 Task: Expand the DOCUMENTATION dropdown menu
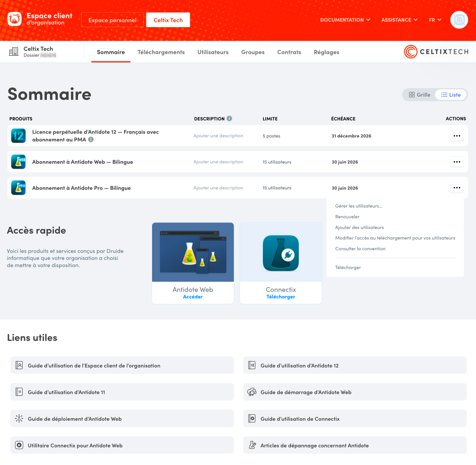pyautogui.click(x=345, y=20)
